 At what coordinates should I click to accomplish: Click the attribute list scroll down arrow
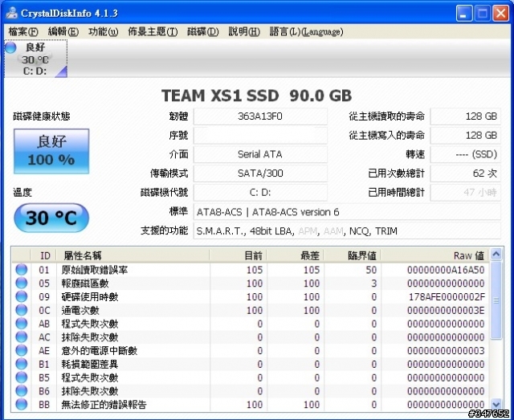[496, 404]
